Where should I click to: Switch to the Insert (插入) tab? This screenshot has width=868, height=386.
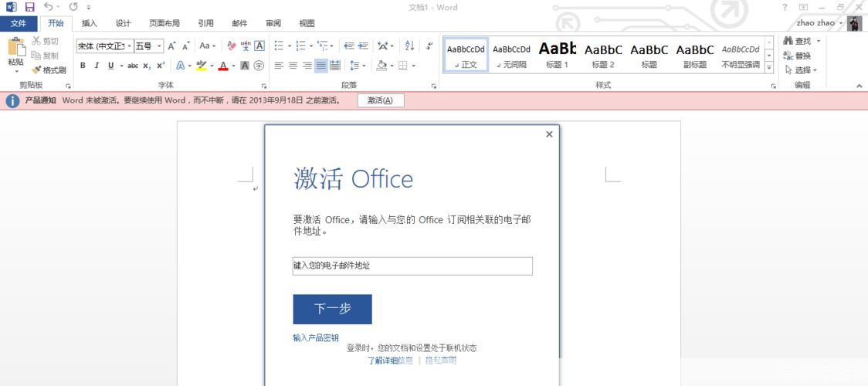point(89,23)
